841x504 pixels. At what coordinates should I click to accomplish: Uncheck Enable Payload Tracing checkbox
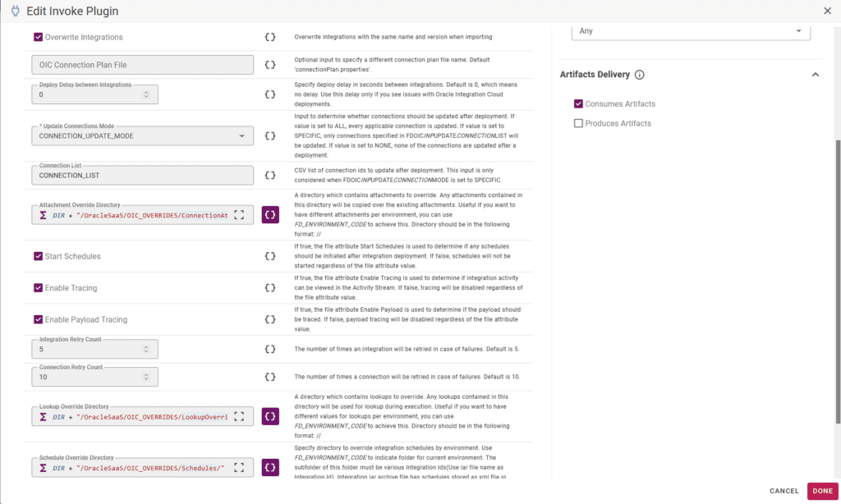[38, 319]
